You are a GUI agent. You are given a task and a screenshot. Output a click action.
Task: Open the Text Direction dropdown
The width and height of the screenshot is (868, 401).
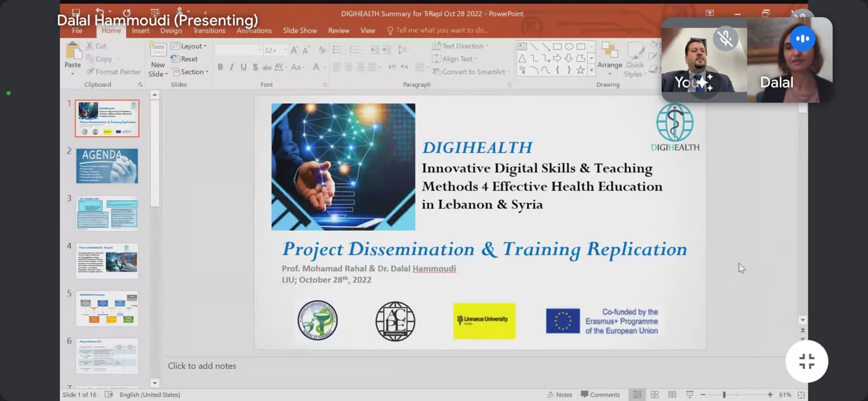coord(460,46)
